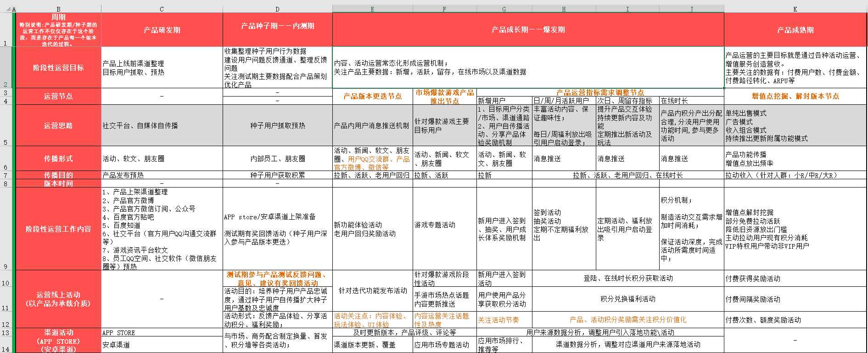
Task: Select the 安卓渠道 cell in row 14
Action: coord(162,345)
